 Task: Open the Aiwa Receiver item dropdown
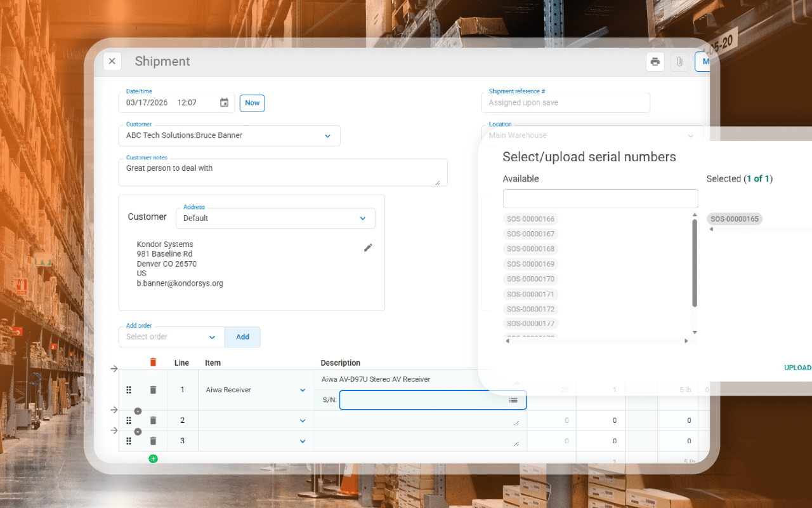[x=303, y=390]
